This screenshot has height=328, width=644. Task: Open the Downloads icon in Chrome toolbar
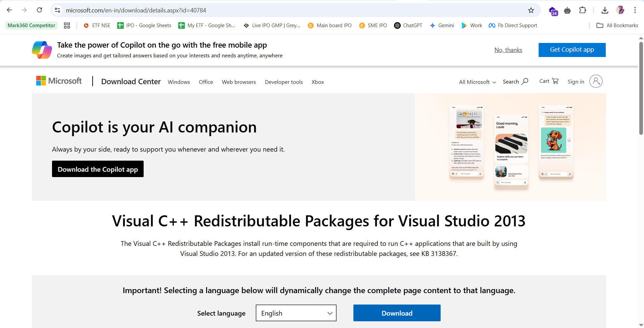[605, 10]
